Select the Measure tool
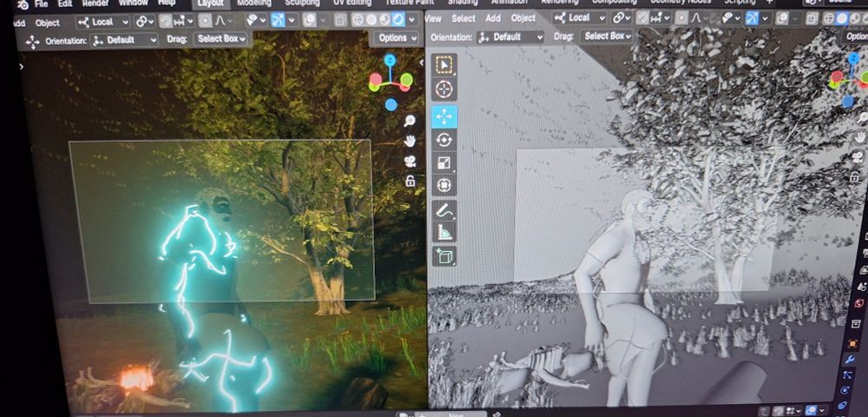The width and height of the screenshot is (868, 417). pyautogui.click(x=444, y=233)
